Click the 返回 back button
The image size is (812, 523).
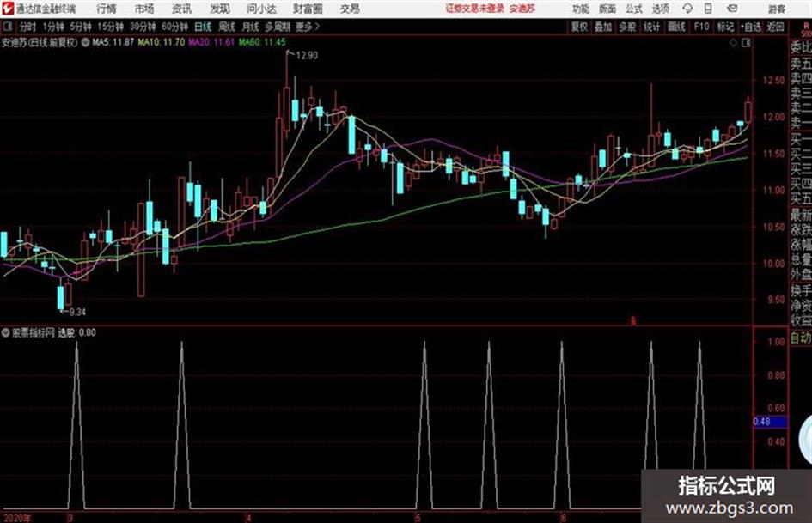click(775, 27)
